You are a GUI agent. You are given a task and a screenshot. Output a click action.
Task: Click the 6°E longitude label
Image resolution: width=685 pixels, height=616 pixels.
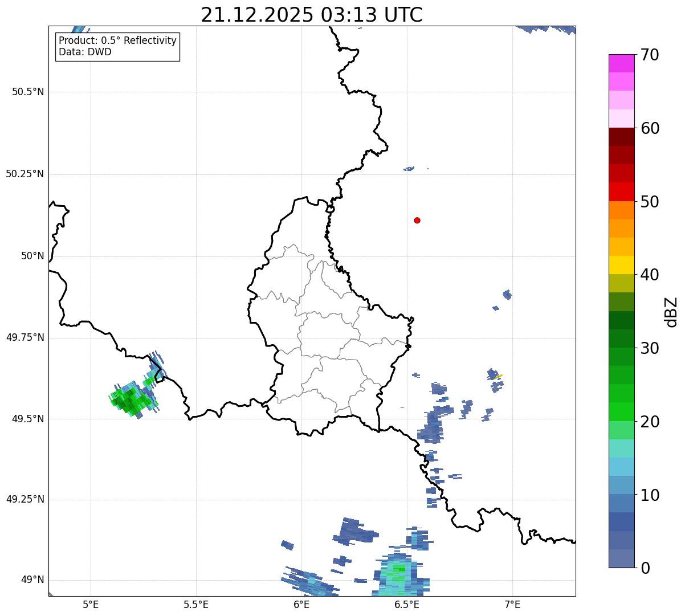(302, 604)
